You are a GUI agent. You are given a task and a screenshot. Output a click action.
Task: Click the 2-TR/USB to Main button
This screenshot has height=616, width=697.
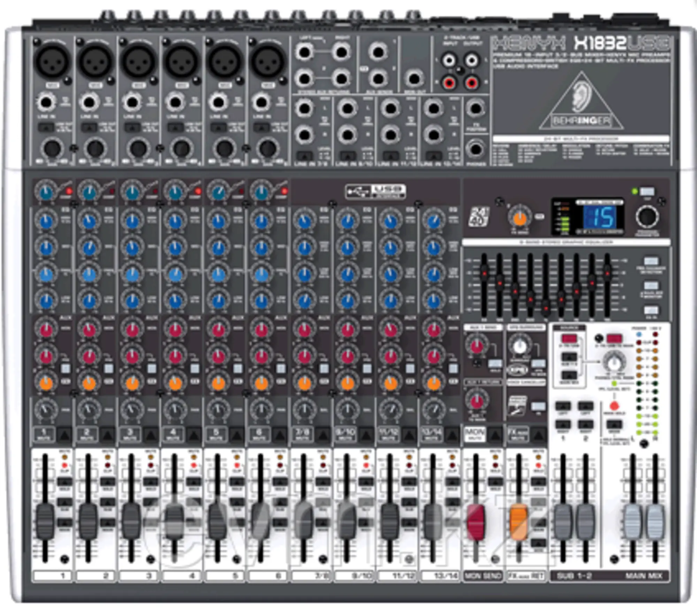pos(614,338)
